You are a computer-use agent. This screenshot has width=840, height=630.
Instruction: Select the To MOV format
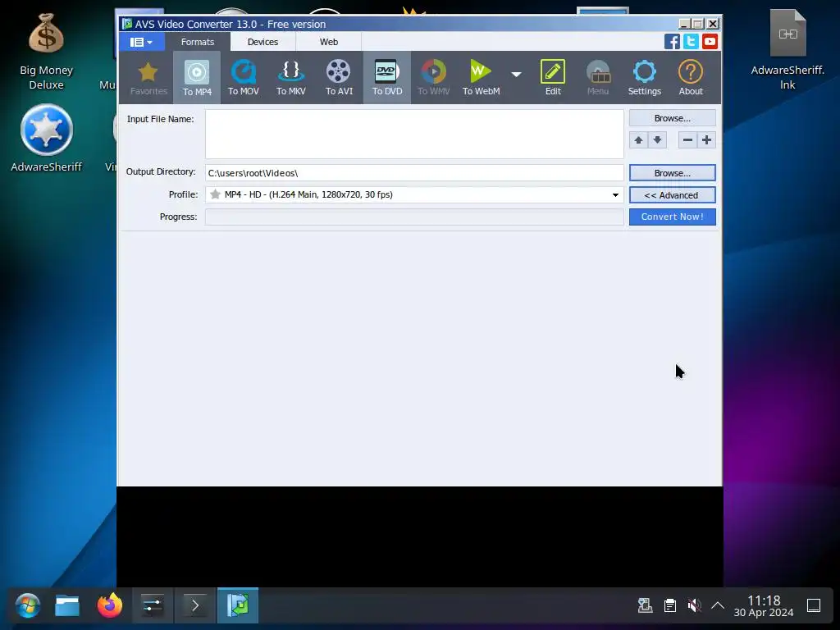(x=243, y=78)
